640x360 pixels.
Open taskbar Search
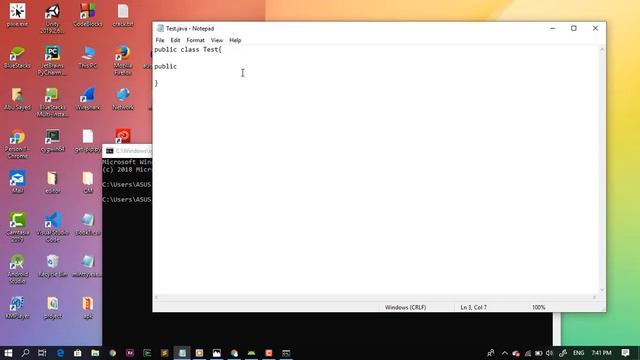click(25, 353)
